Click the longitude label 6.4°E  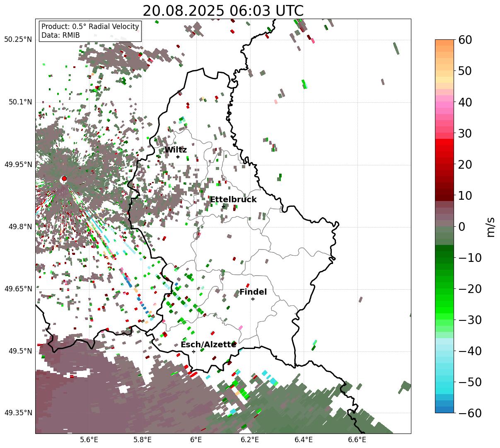tap(304, 439)
